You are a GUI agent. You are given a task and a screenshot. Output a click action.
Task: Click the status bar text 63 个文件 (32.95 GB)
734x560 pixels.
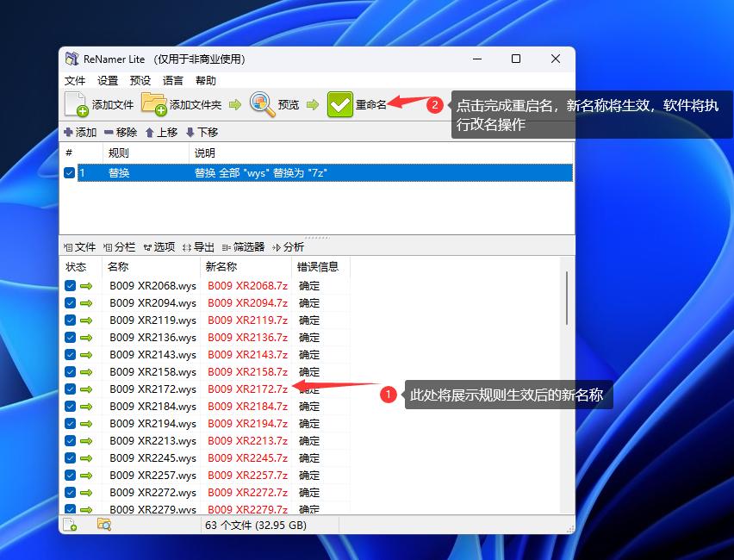point(256,525)
